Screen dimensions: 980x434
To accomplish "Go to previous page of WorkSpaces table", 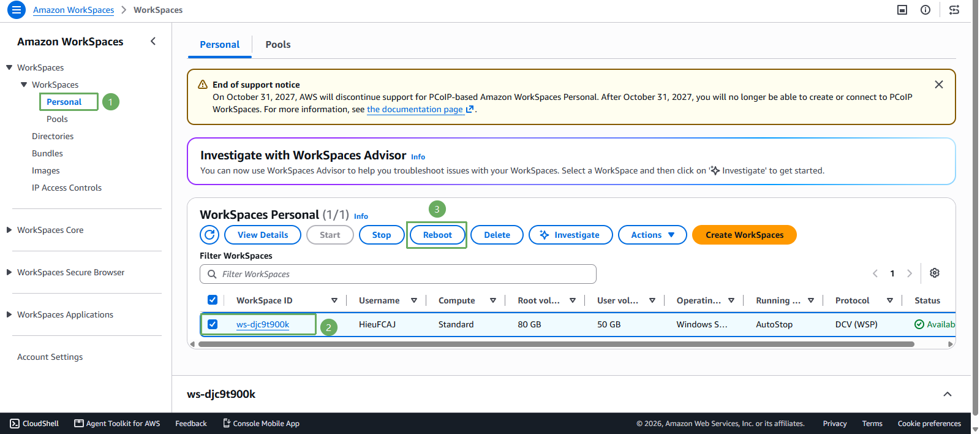I will click(875, 273).
